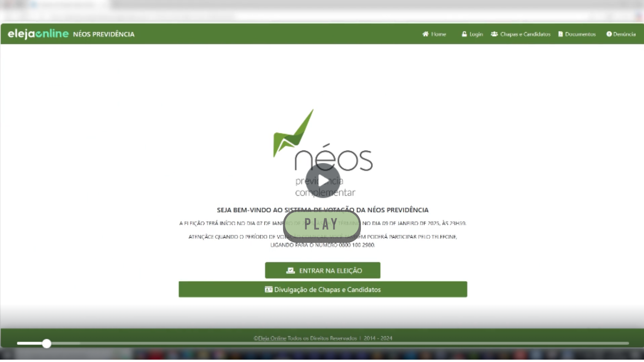
Task: Click the Login padlock icon
Action: (464, 34)
